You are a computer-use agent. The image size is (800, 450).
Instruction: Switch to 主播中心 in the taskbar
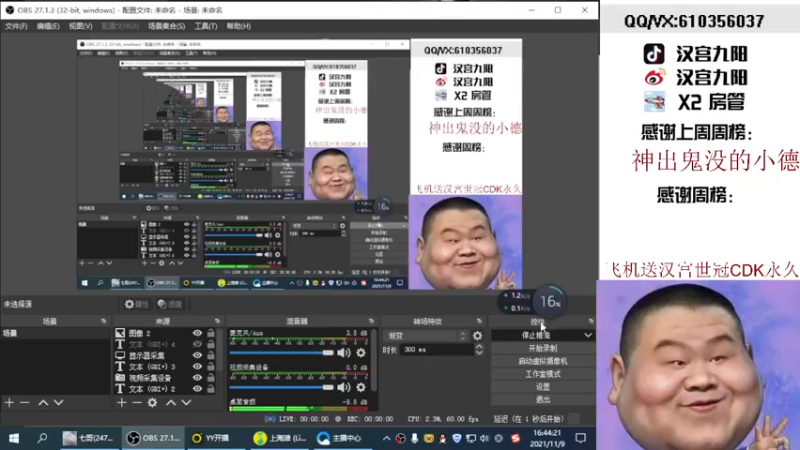tap(340, 438)
